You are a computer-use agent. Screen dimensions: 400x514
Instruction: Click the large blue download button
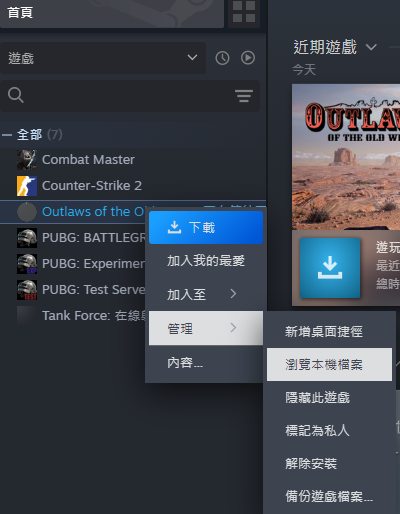coord(330,268)
